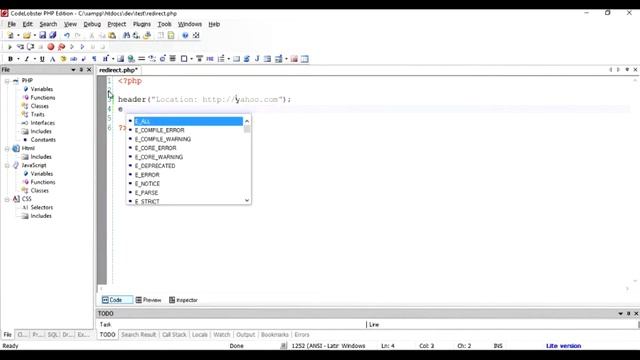Apply Bold with the B icon

(10, 59)
